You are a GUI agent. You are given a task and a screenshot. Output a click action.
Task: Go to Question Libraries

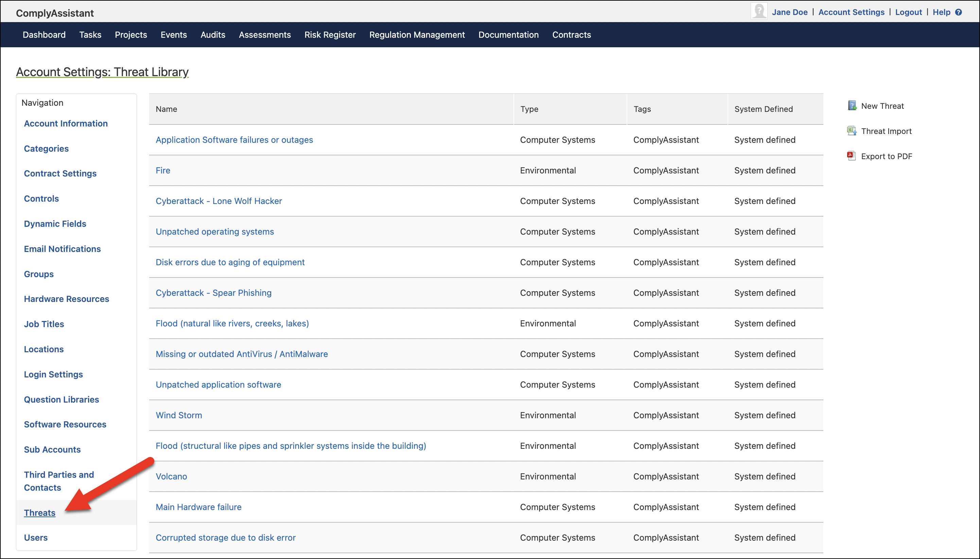coord(62,399)
